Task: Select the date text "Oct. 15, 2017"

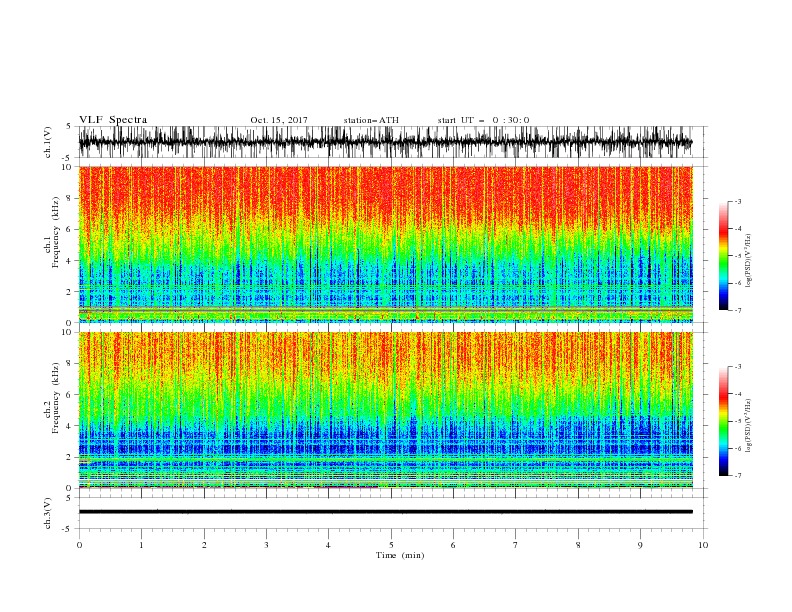Action: tap(279, 120)
